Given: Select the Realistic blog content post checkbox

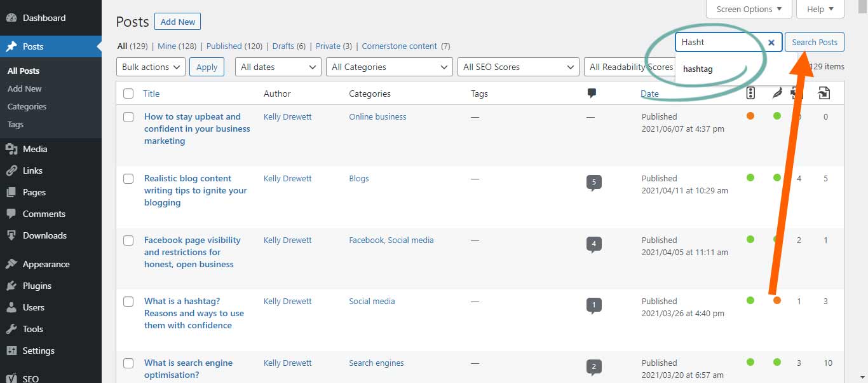Looking at the screenshot, I should (x=128, y=179).
